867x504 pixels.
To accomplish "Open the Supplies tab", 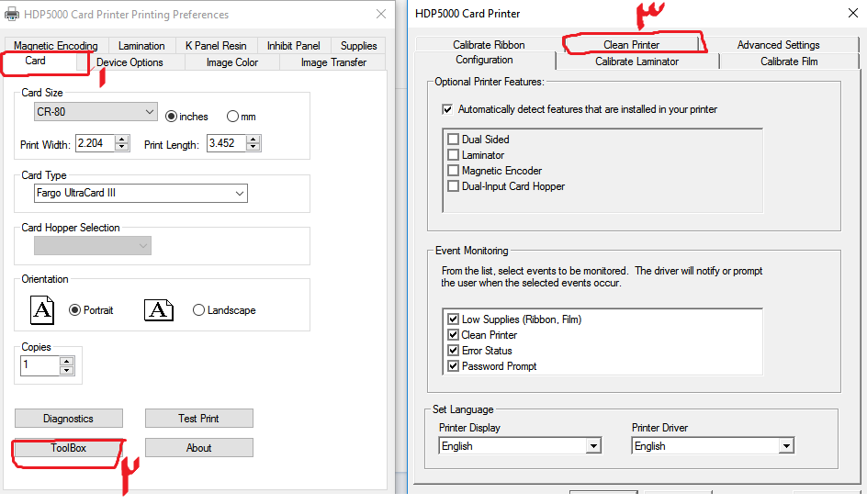I will pyautogui.click(x=358, y=46).
